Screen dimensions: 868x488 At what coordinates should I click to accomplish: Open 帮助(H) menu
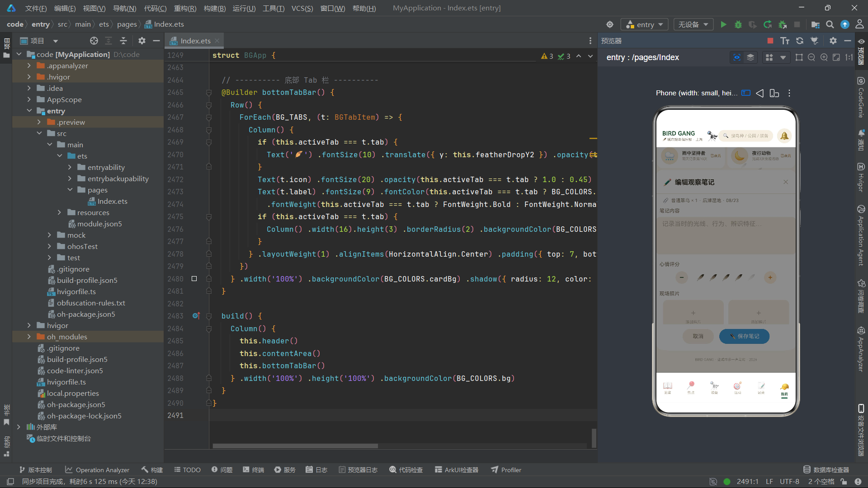click(x=364, y=8)
